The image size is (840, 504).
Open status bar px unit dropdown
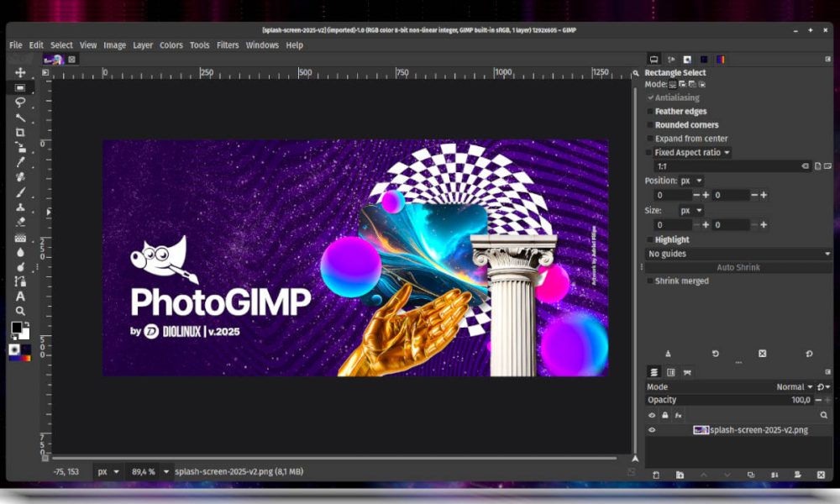point(108,472)
